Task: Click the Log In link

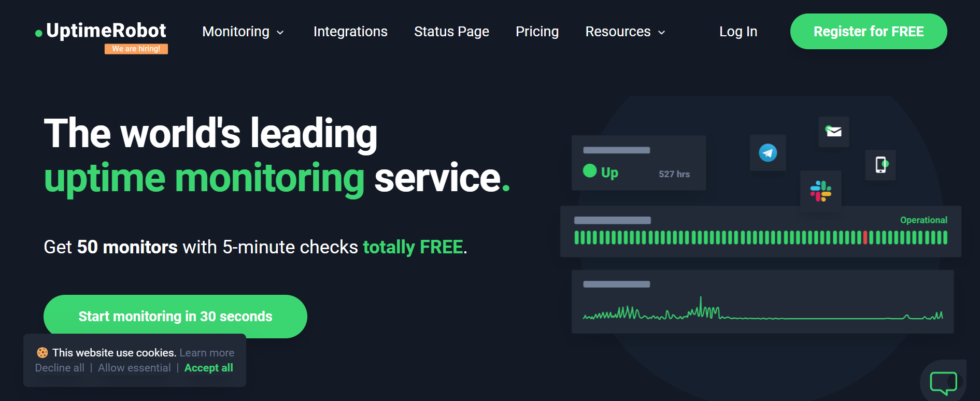Action: click(738, 32)
